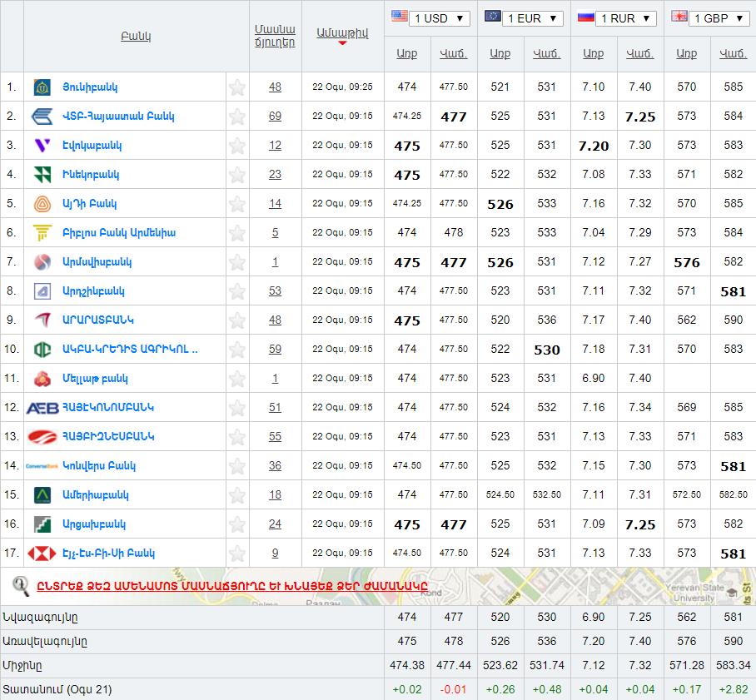Sort by USD buy rate column
The height and width of the screenshot is (700, 756).
click(406, 53)
